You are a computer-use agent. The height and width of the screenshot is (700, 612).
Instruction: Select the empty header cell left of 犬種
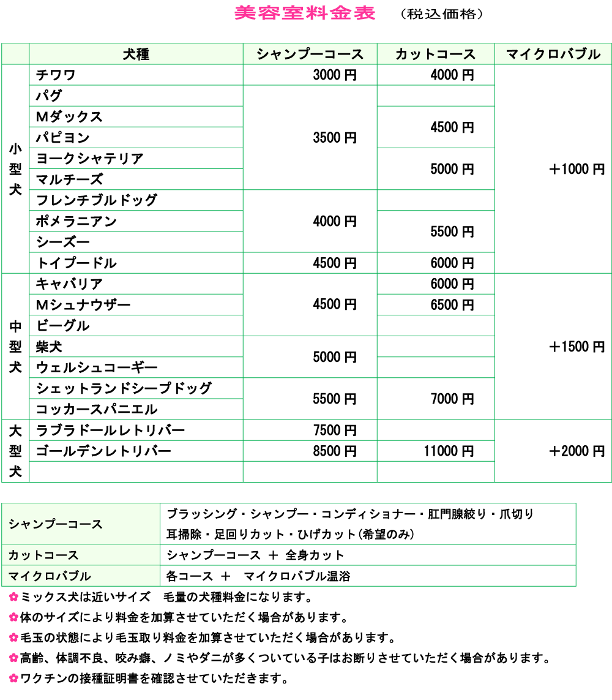tap(15, 54)
